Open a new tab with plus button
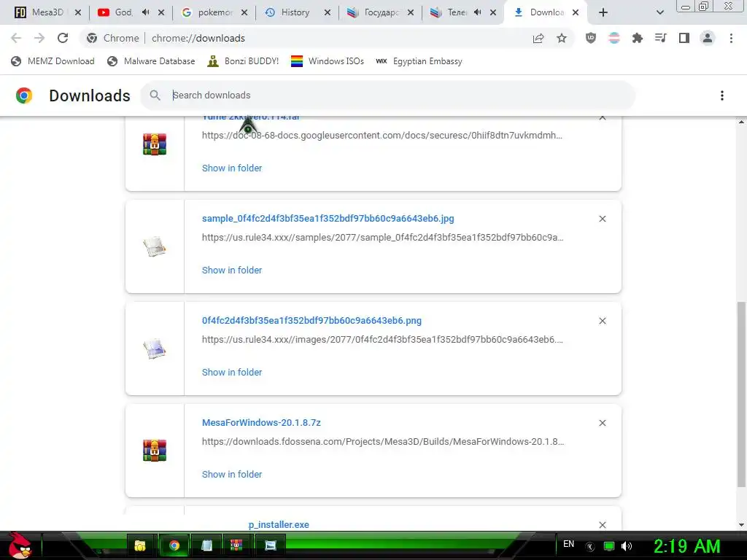This screenshot has height=560, width=747. (x=603, y=13)
